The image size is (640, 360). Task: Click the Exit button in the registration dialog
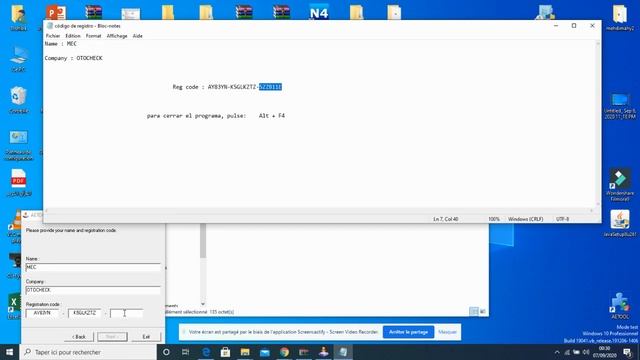146,337
